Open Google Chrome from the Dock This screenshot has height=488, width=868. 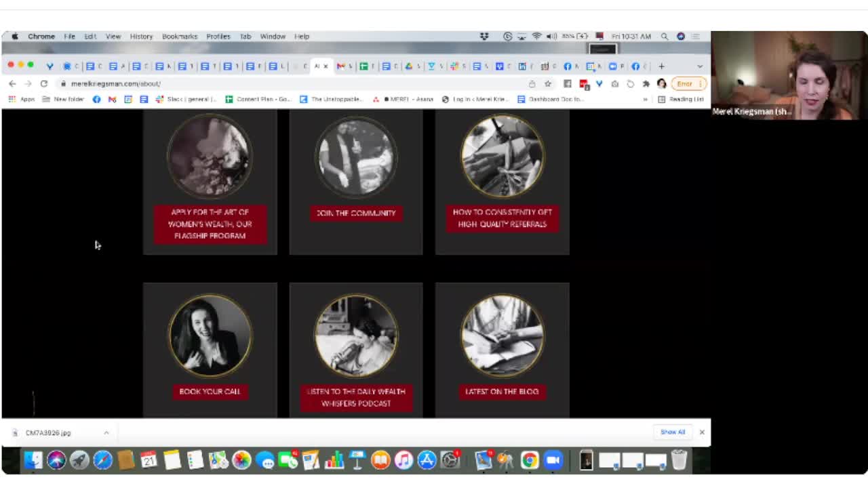tap(530, 460)
